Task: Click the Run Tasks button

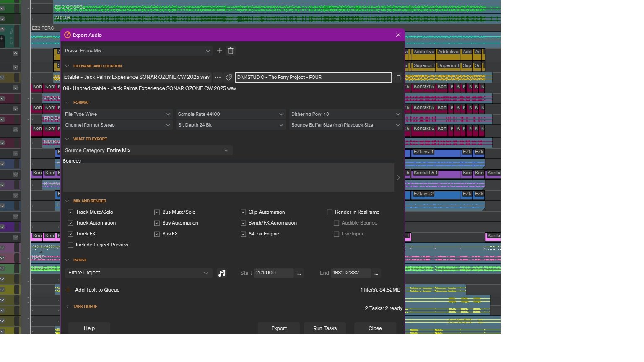Action: [325, 328]
